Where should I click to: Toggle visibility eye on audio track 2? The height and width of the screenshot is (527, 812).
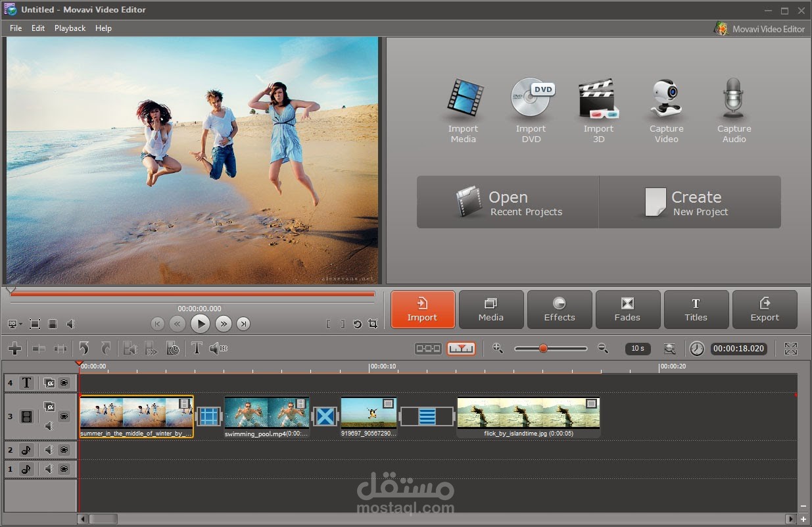click(64, 449)
